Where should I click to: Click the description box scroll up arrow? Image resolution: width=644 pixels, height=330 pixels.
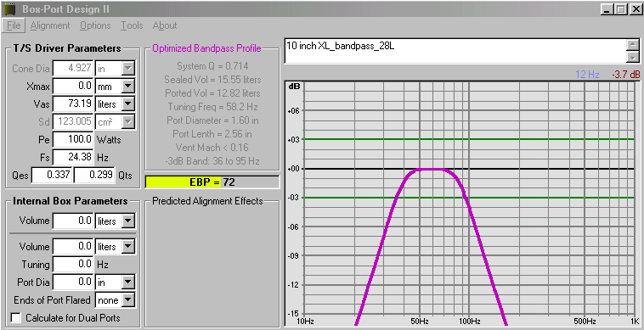tap(634, 45)
